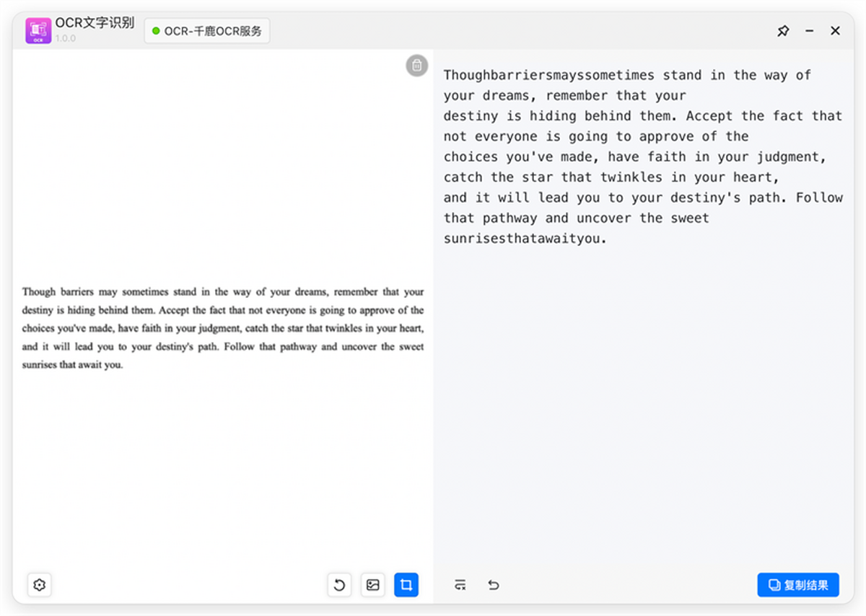Viewport: 866px width, 616px height.
Task: Open the OCR-千鹿OCR服务 service selector
Action: click(207, 31)
